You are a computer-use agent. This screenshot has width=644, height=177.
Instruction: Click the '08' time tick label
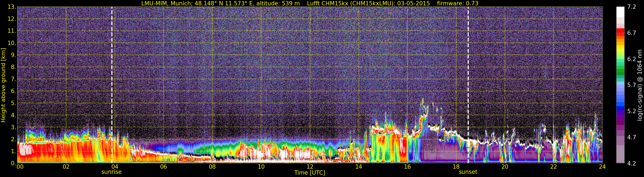tap(212, 167)
